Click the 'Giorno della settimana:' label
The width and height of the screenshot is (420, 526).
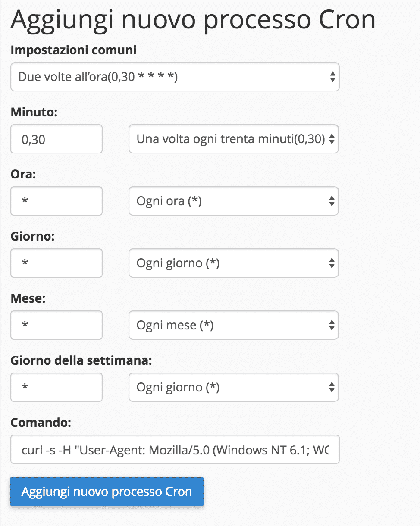click(x=81, y=361)
